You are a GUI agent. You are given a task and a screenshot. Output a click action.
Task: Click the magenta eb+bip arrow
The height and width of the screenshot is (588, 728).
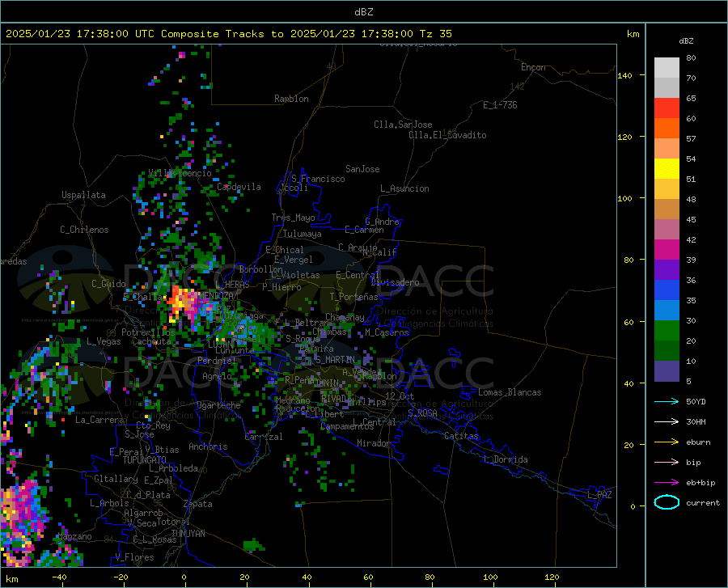(667, 483)
